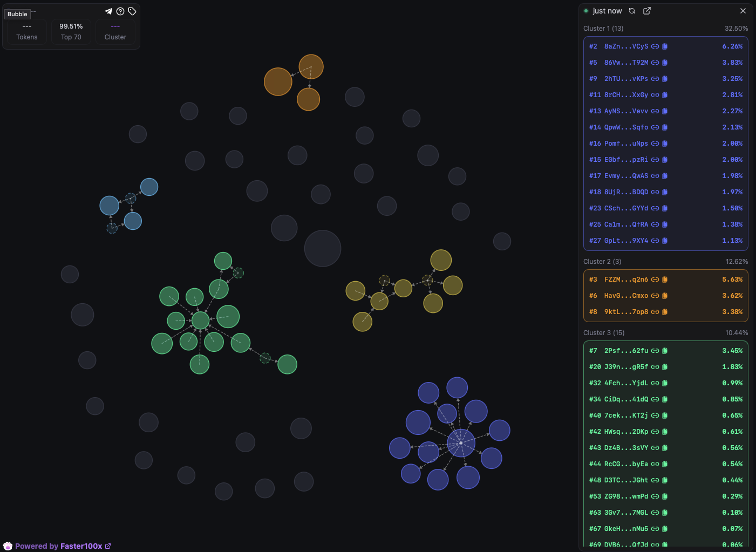756x552 pixels.
Task: Select the Cluster 3 (15) header
Action: 604,333
